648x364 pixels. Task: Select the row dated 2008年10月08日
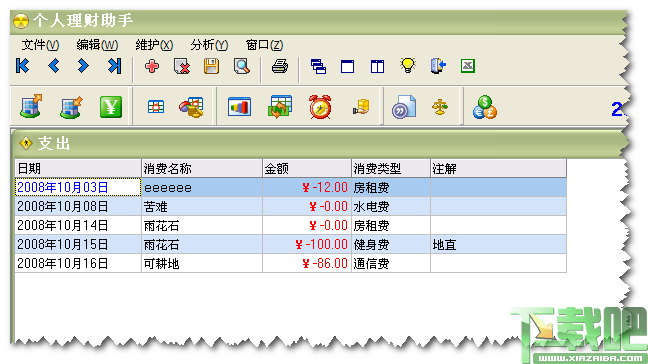pos(291,206)
